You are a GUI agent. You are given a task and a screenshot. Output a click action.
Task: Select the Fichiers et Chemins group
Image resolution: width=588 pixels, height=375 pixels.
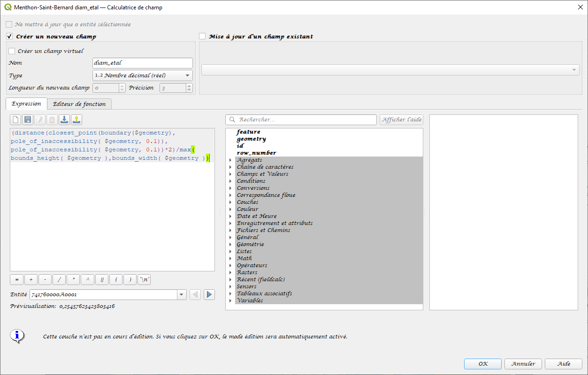(263, 231)
